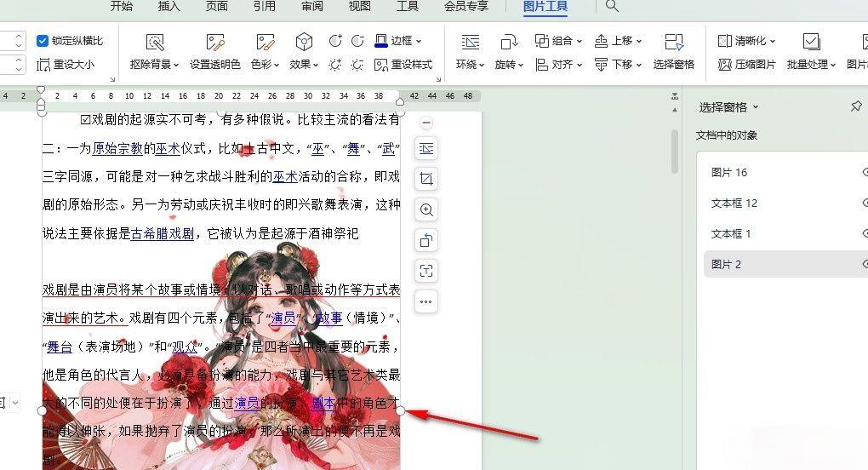Click the left-middle resize handle of the picture
Image resolution: width=868 pixels, height=470 pixels.
pyautogui.click(x=43, y=410)
